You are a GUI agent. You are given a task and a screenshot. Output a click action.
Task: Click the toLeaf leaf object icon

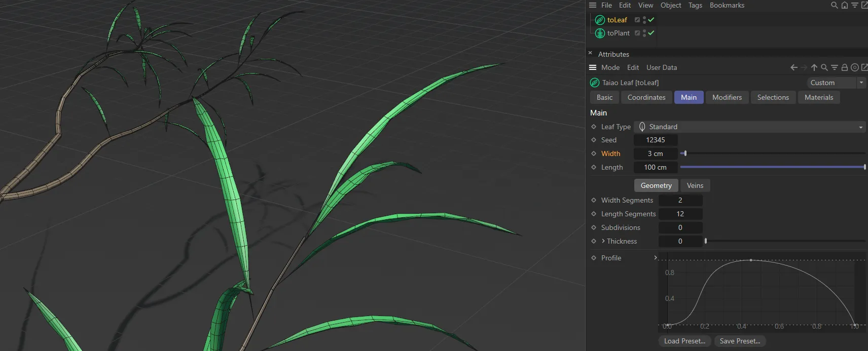(600, 20)
